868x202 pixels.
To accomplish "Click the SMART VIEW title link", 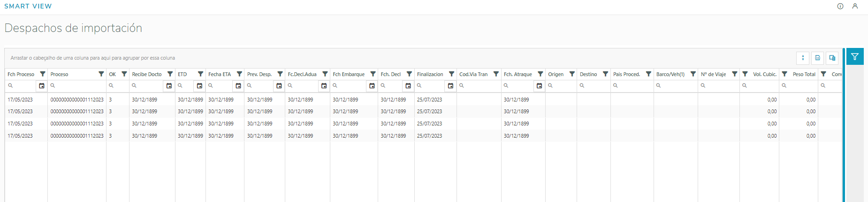I will click(x=28, y=6).
